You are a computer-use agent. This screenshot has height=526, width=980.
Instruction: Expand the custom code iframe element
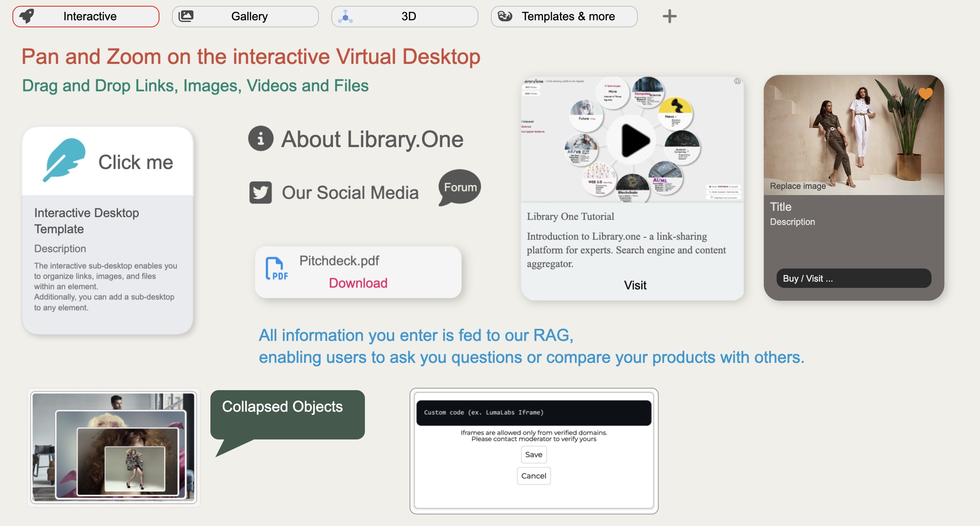[x=533, y=412]
